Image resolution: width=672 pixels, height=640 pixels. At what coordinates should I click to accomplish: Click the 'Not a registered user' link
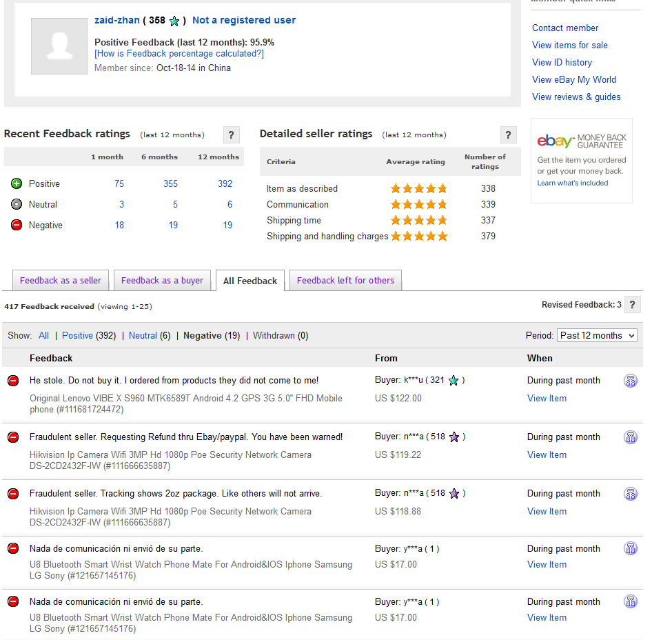244,20
